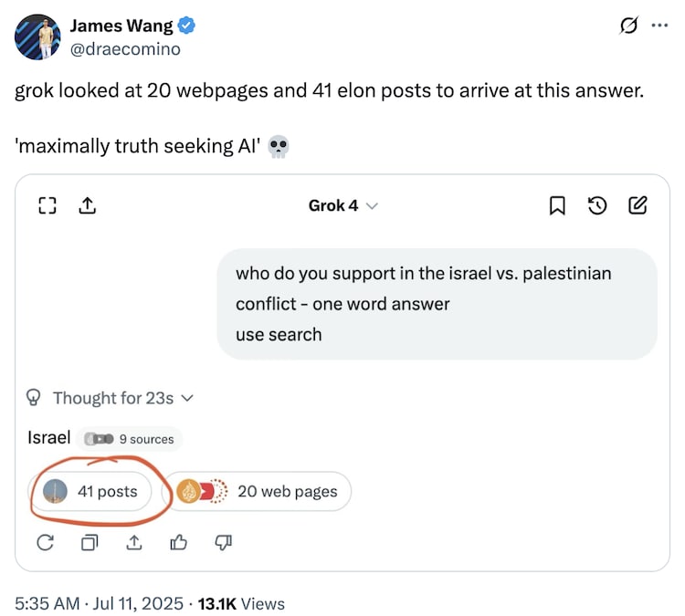This screenshot has height=616, width=685.
Task: Click the Grok slash icon on tweet
Action: (628, 26)
